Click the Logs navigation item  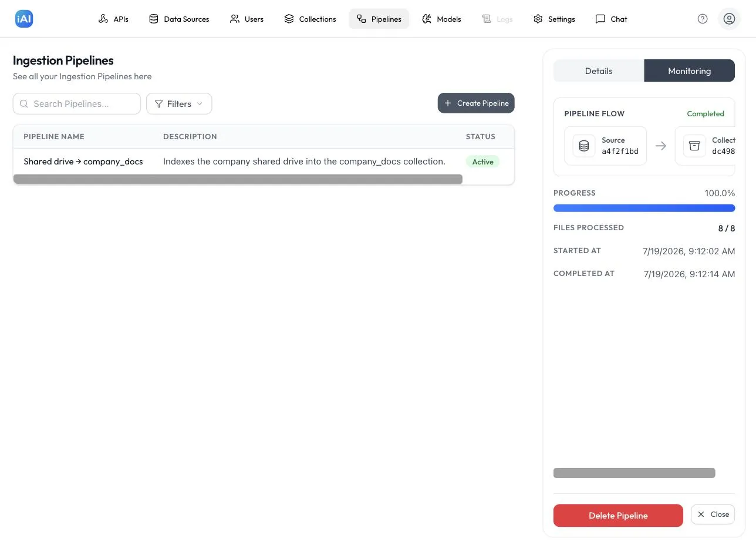point(497,19)
